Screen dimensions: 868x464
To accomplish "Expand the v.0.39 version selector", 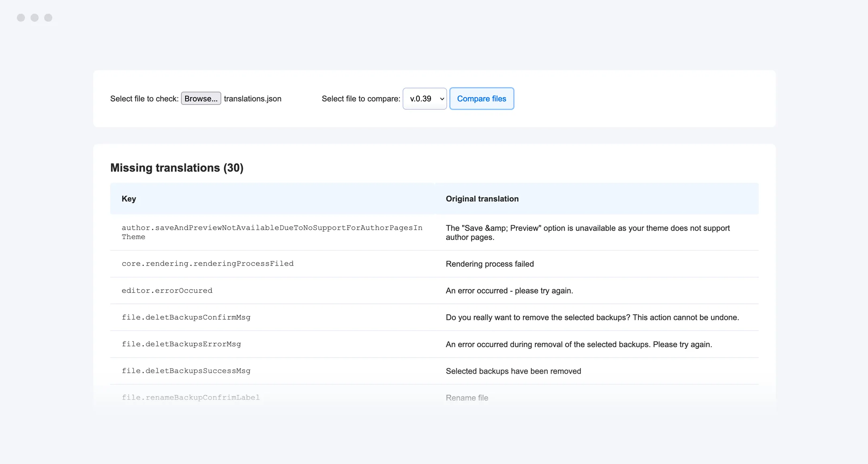I will pos(424,98).
